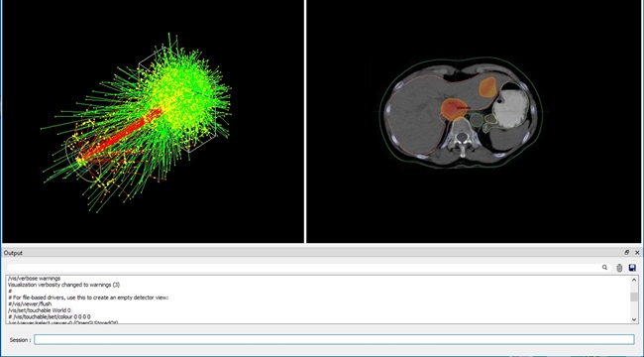Select the red high-dose region near spine
Screen dimensions: 644x357
click(x=454, y=108)
